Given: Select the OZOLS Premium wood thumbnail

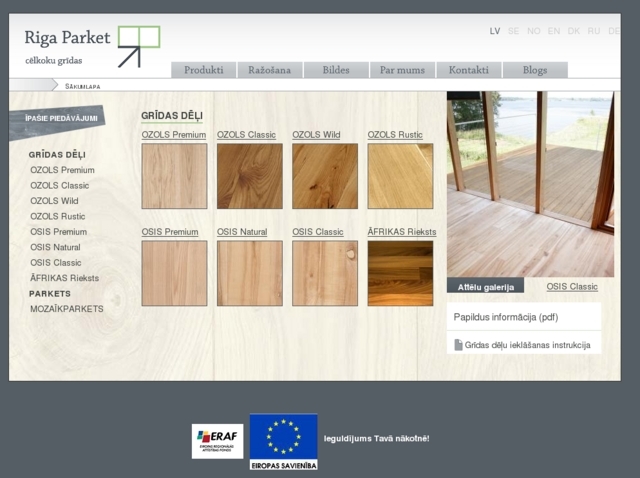Looking at the screenshot, I should point(174,176).
